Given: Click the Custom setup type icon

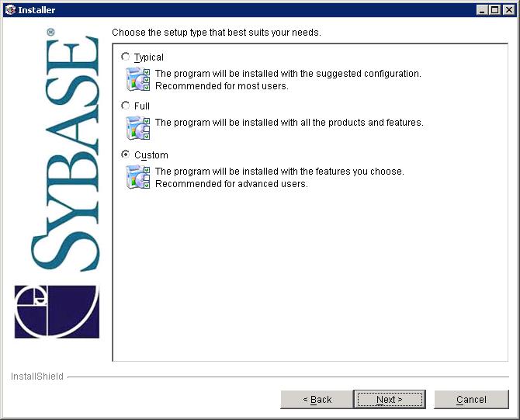Looking at the screenshot, I should point(137,177).
